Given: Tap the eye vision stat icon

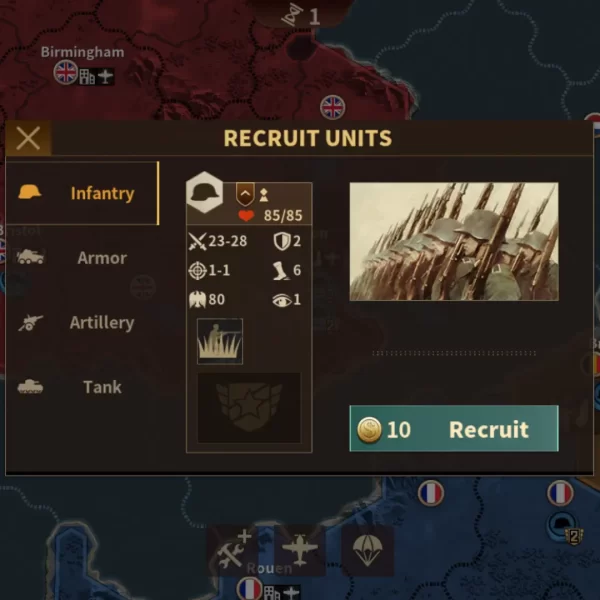Looking at the screenshot, I should [x=282, y=300].
